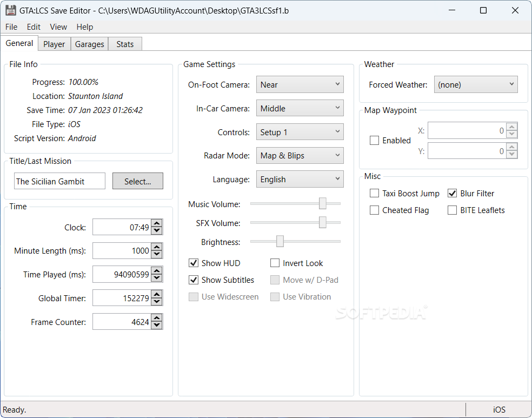Switch to the Player tab
The image size is (532, 418).
coord(54,44)
